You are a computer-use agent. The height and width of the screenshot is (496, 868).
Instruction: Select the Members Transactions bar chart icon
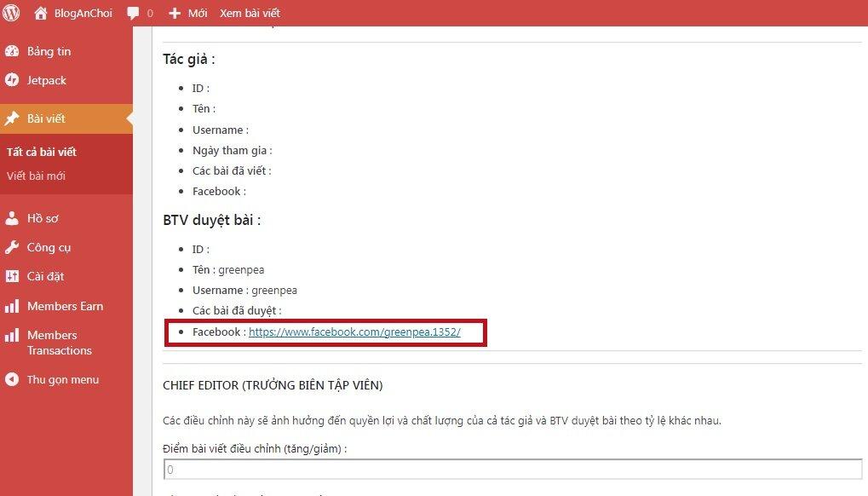(x=13, y=335)
